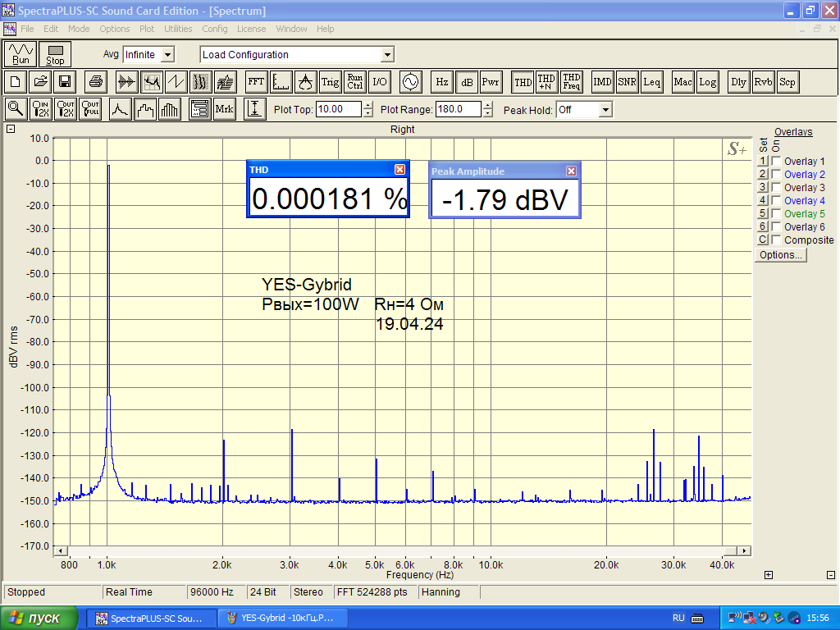Select the Pwr power button

point(491,82)
